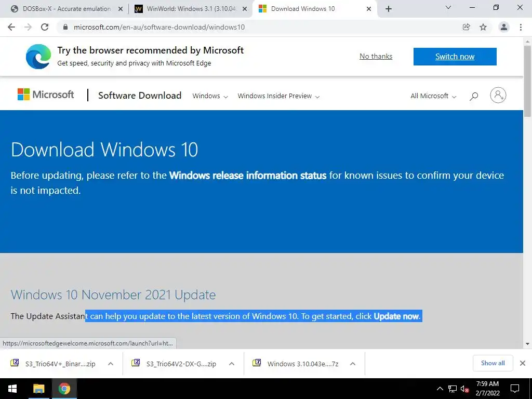
Task: Click the forward navigation arrow
Action: [x=28, y=27]
